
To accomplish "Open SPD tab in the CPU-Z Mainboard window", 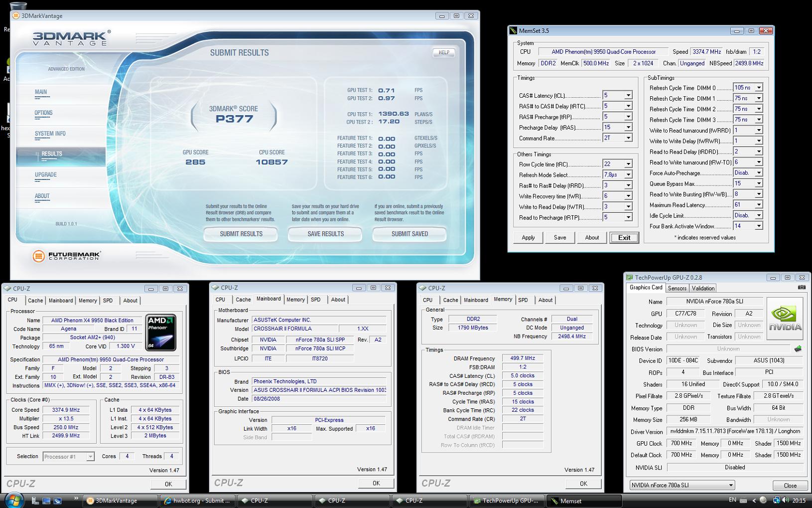I will pyautogui.click(x=315, y=300).
